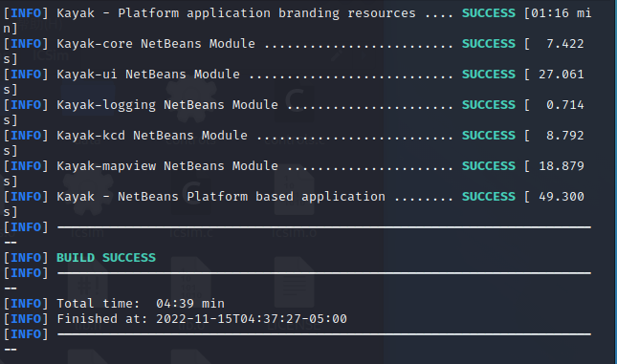The image size is (617, 364).
Task: Select the "Kayak-core NetBeans Module" text
Action: pos(156,44)
